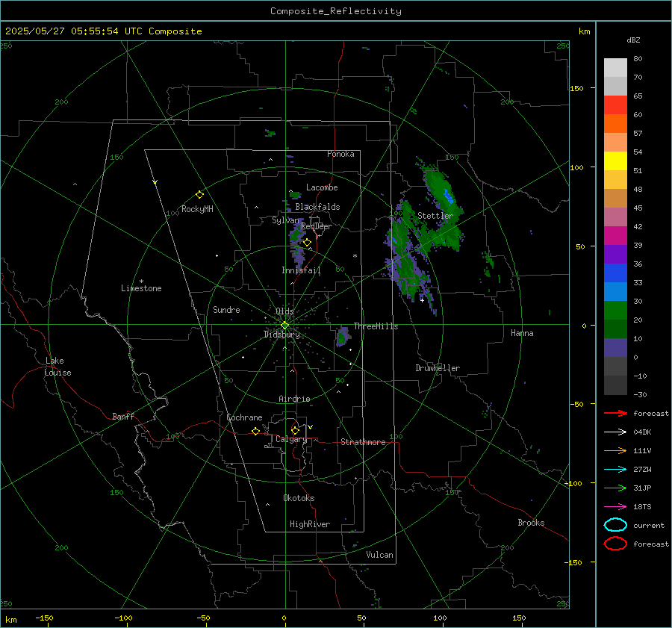Screen dimensions: 672x628
Task: Click the -150 tick on bottom km axis
Action: [x=44, y=618]
